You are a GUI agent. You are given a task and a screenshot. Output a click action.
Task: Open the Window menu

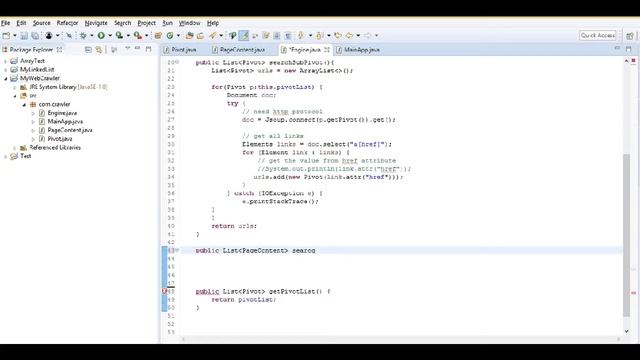tap(189, 23)
